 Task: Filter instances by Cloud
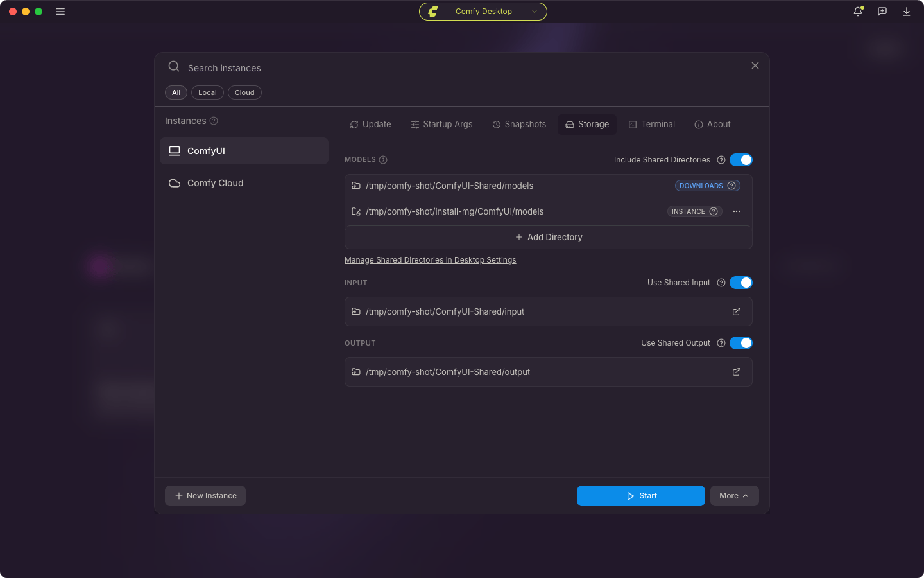(x=244, y=92)
